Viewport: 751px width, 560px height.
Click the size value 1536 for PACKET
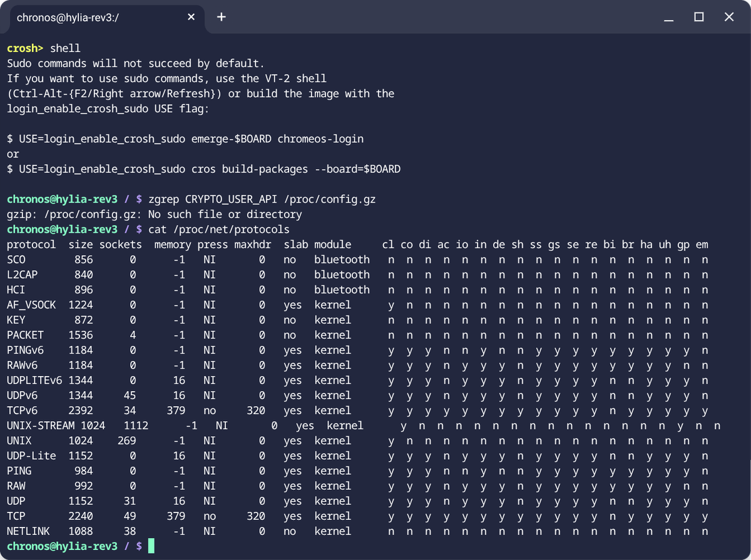pyautogui.click(x=81, y=335)
